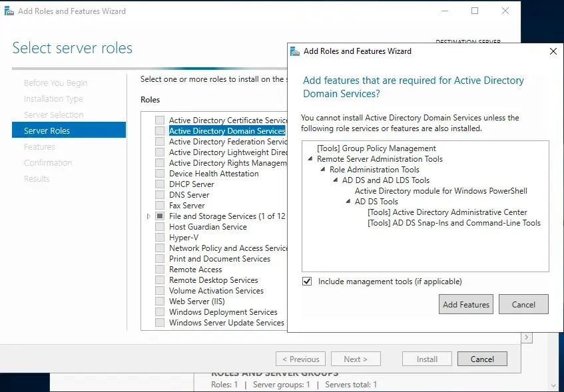Check Remote Desktop Services checkbox
Screen dimensions: 564x392
[x=160, y=280]
